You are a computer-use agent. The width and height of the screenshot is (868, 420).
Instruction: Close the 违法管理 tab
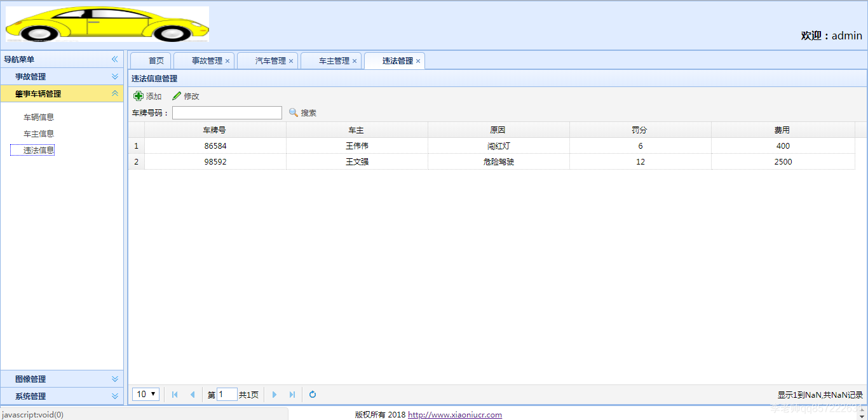click(418, 61)
